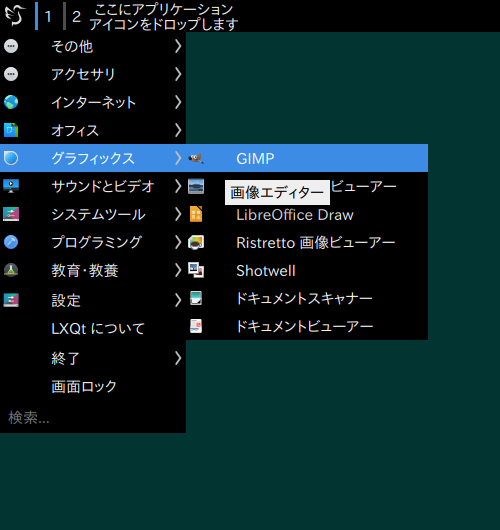Open LXQt について about entry
The height and width of the screenshot is (530, 500).
pyautogui.click(x=93, y=329)
